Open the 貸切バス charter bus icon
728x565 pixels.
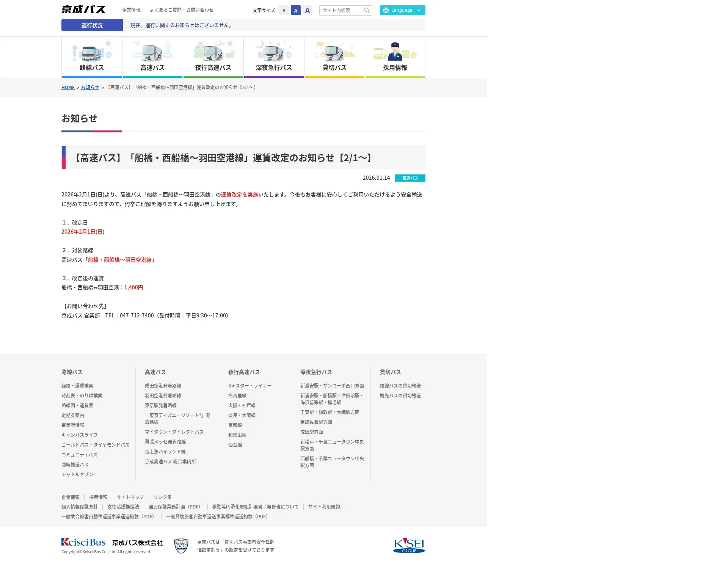[x=334, y=52]
